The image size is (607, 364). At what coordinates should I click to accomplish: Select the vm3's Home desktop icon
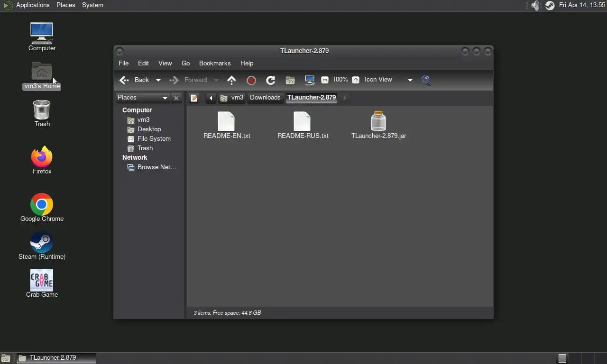(x=42, y=76)
